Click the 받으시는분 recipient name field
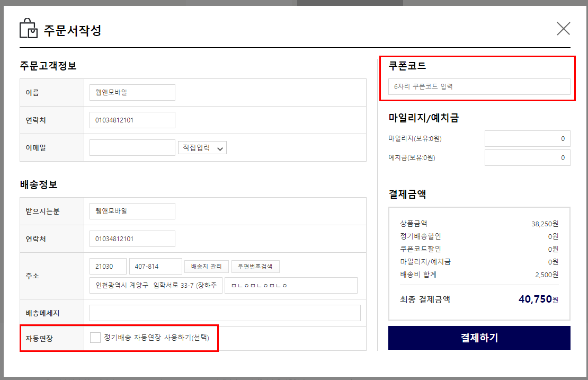 pyautogui.click(x=132, y=211)
